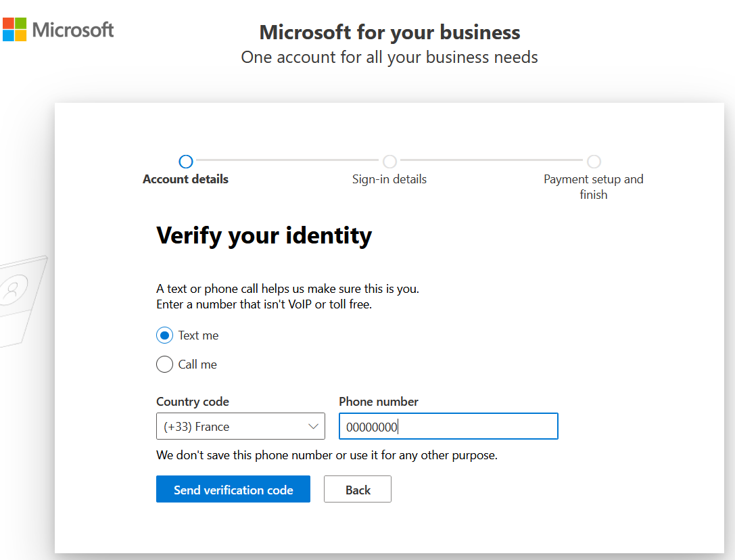Viewport: 735px width, 560px height.
Task: Click the Verify your identity heading
Action: (264, 235)
